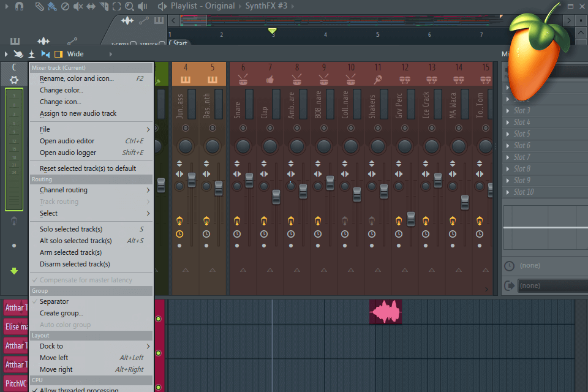The height and width of the screenshot is (392, 588).
Task: Click the Wide mixer layout label
Action: (75, 54)
